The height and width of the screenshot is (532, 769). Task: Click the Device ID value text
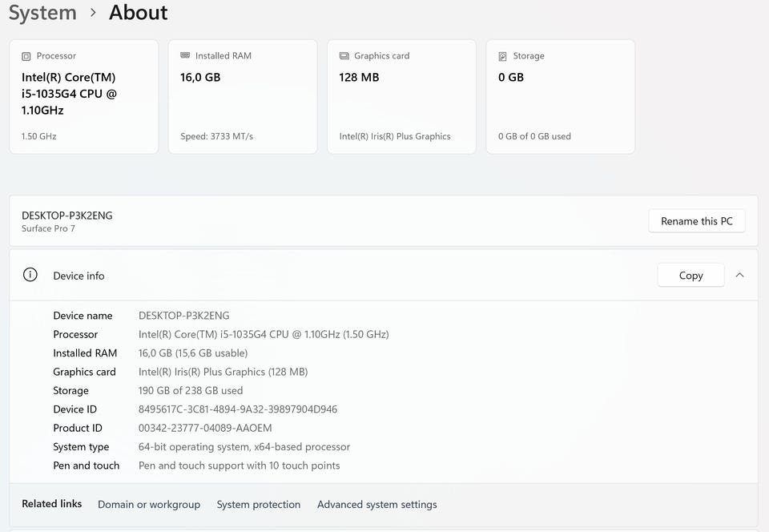(x=238, y=409)
